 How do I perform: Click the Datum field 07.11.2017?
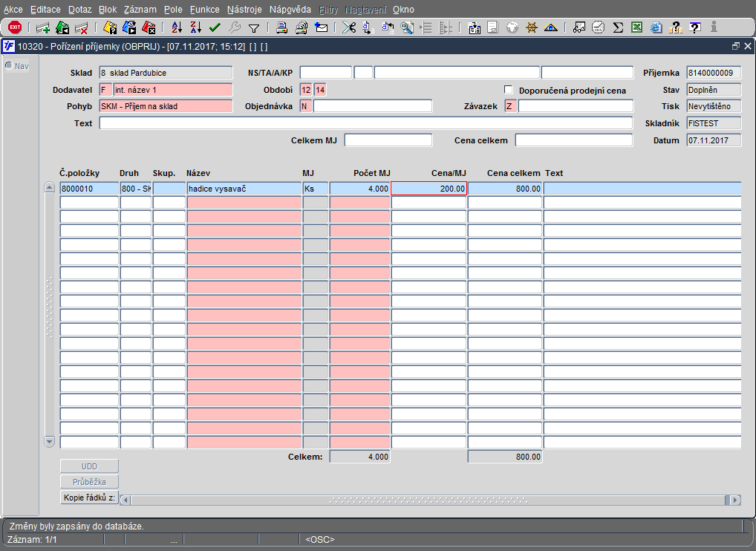pyautogui.click(x=714, y=140)
